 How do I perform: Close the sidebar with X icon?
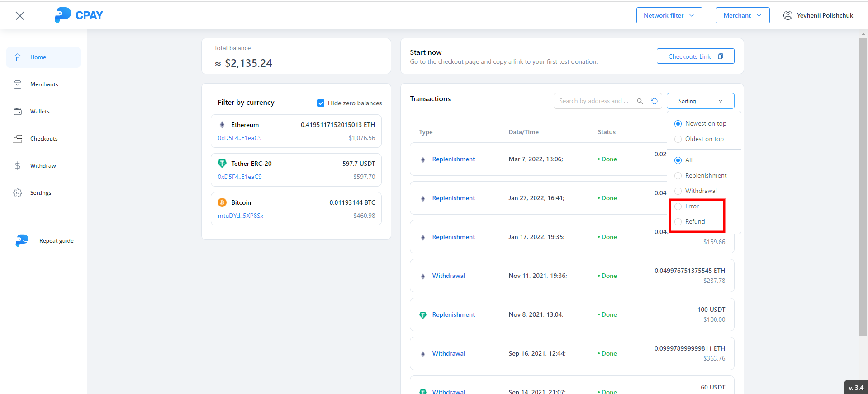pos(20,16)
